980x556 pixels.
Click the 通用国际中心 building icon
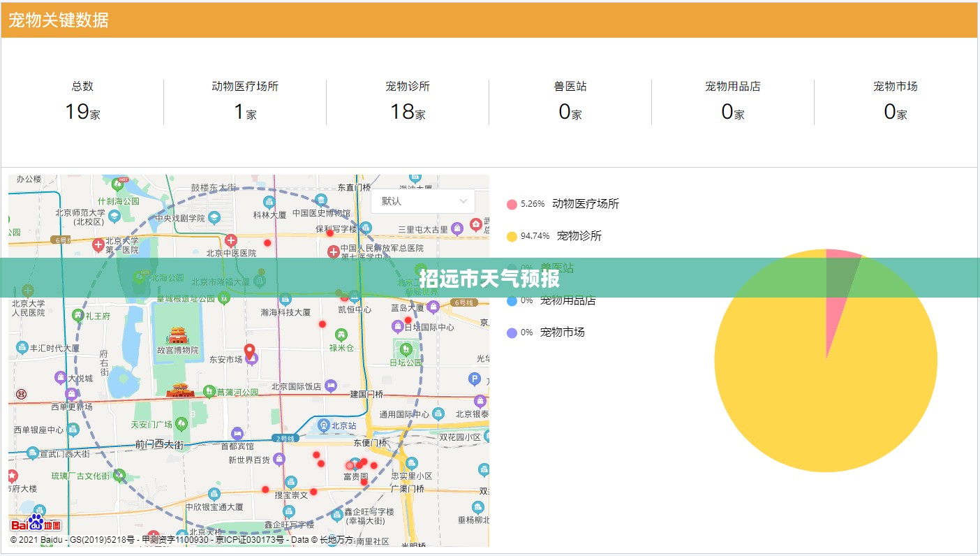coord(439,414)
